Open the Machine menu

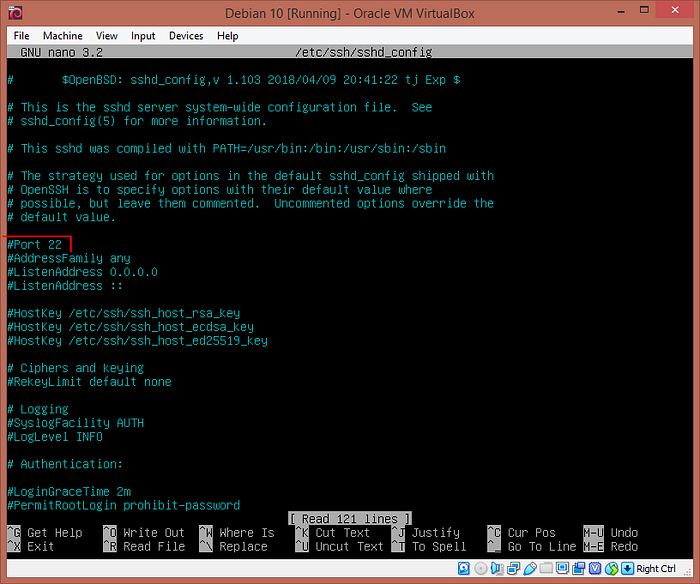pos(62,36)
